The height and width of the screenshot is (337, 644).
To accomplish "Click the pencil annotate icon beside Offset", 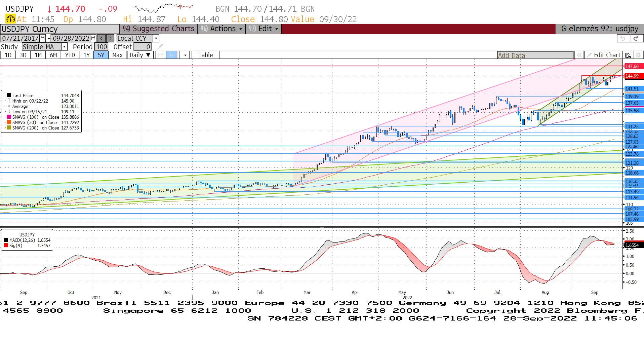I will tap(160, 47).
